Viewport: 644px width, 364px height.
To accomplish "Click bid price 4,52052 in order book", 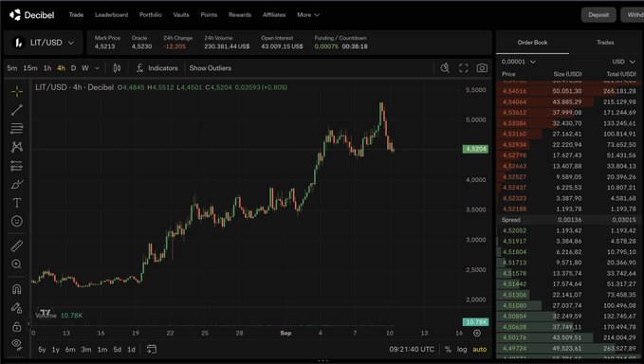I will pos(514,230).
